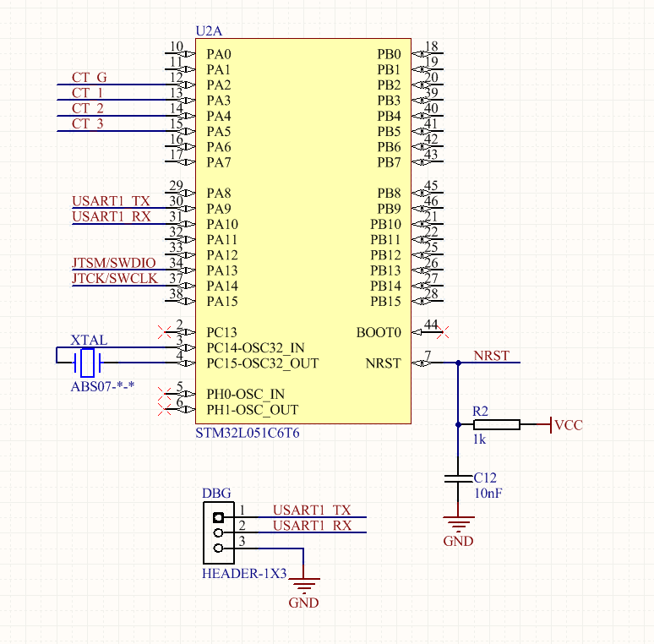Click the NRST pin name inside U2A
The image size is (654, 644).
pos(383,363)
